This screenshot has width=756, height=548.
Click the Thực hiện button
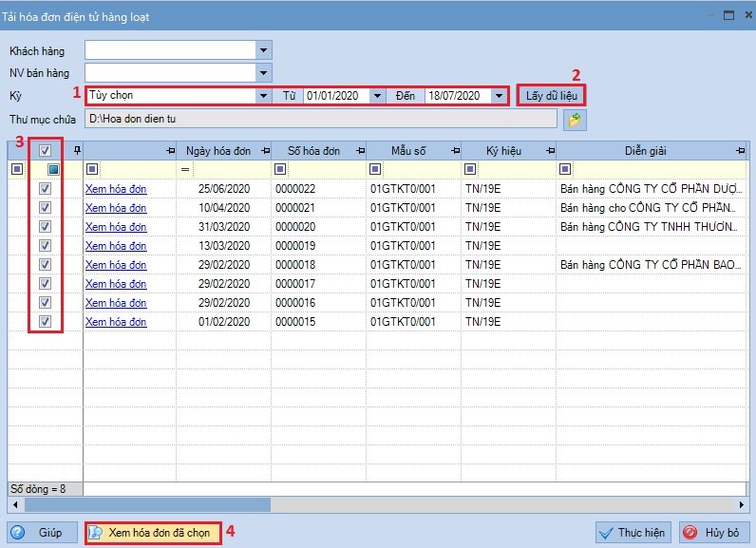633,533
